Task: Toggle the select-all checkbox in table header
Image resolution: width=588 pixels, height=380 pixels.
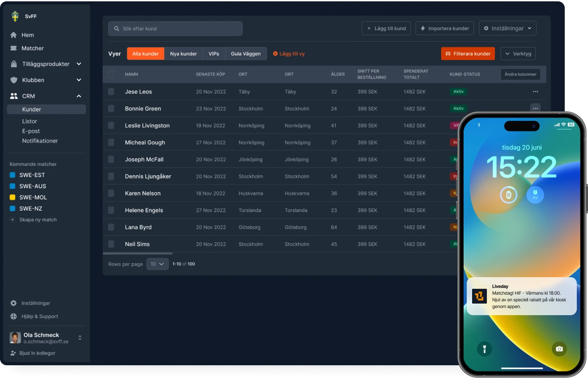Action: point(111,74)
